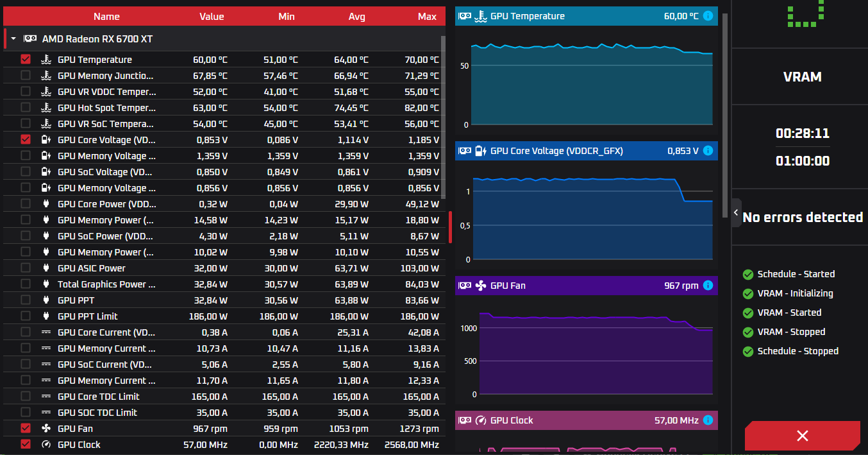This screenshot has width=868, height=455.
Task: Click GPU card icon beside AMD Radeon RX 6700 XT
Action: point(30,39)
